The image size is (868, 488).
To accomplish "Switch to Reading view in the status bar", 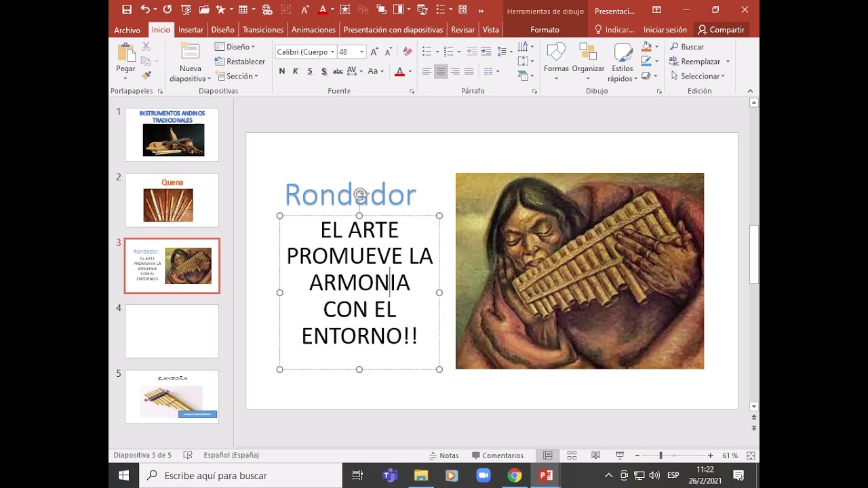I will (595, 455).
